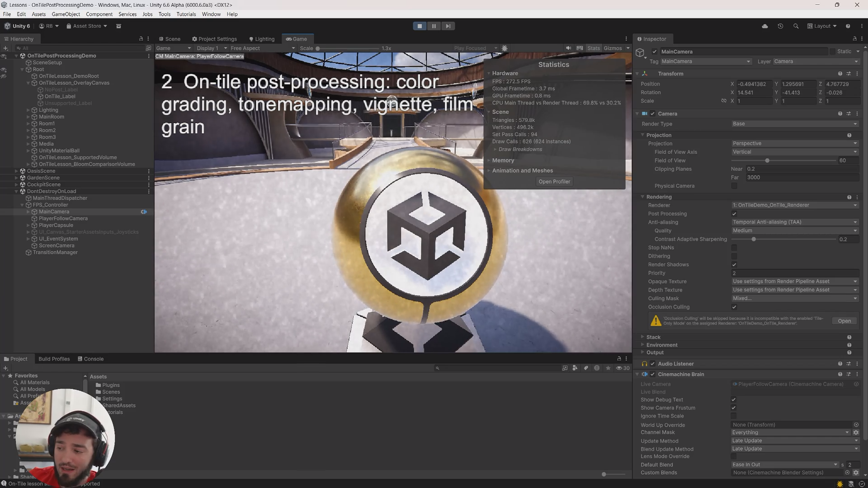Open the Anti-aliasing dropdown

coord(795,222)
